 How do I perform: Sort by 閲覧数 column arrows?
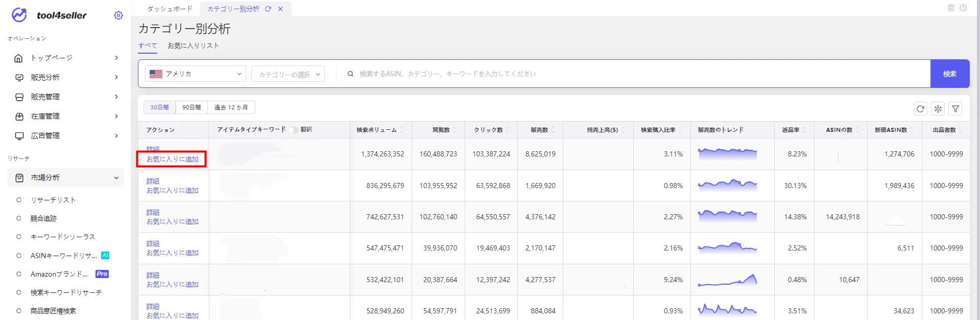454,130
